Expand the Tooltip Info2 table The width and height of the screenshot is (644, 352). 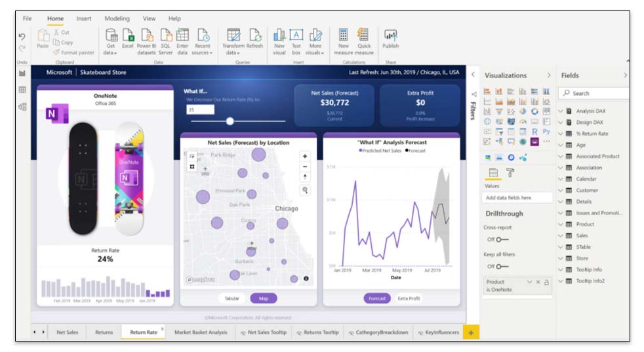pyautogui.click(x=560, y=281)
